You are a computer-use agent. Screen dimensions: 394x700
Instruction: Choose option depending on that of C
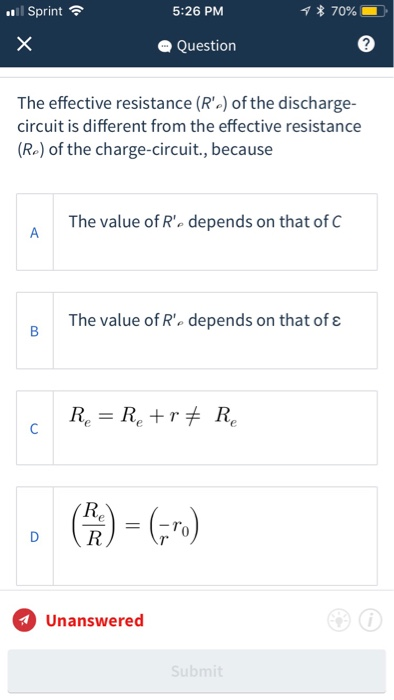point(197,232)
